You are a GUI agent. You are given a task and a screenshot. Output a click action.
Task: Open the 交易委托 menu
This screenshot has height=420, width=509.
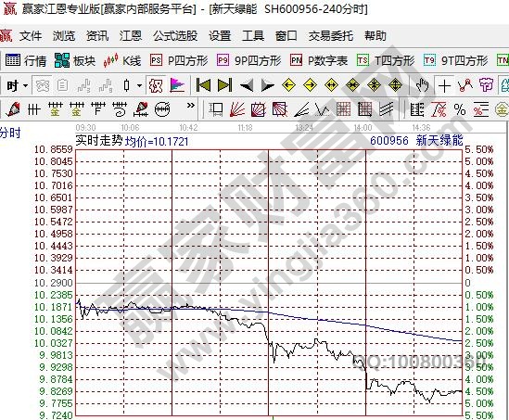[x=330, y=36]
